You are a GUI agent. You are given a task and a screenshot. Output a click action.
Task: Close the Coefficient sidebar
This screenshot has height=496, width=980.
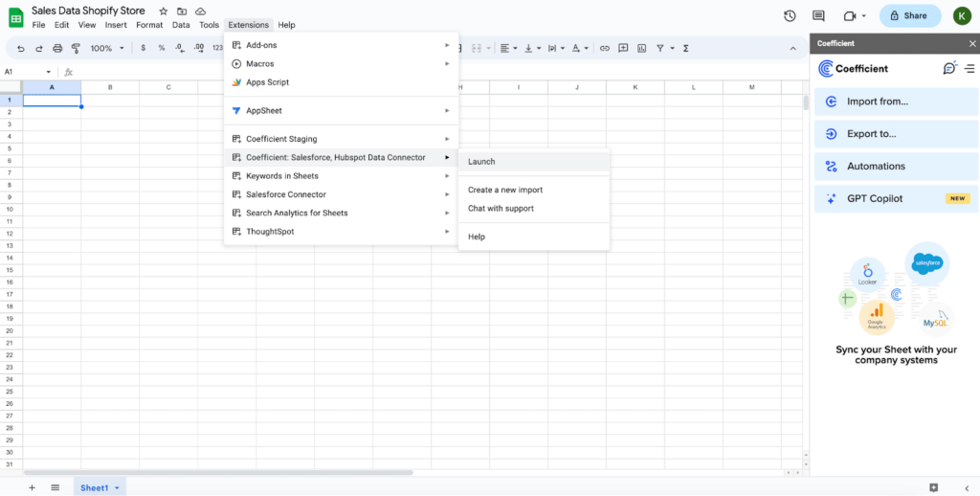click(x=972, y=43)
